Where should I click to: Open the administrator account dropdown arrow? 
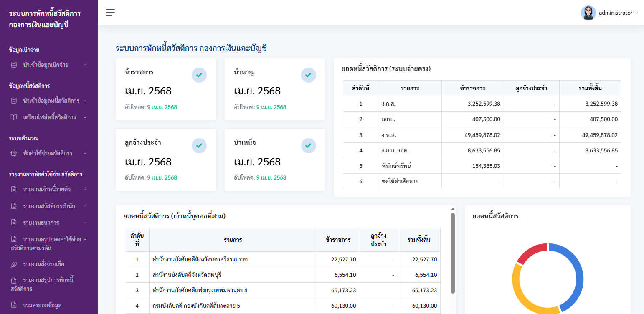(636, 13)
